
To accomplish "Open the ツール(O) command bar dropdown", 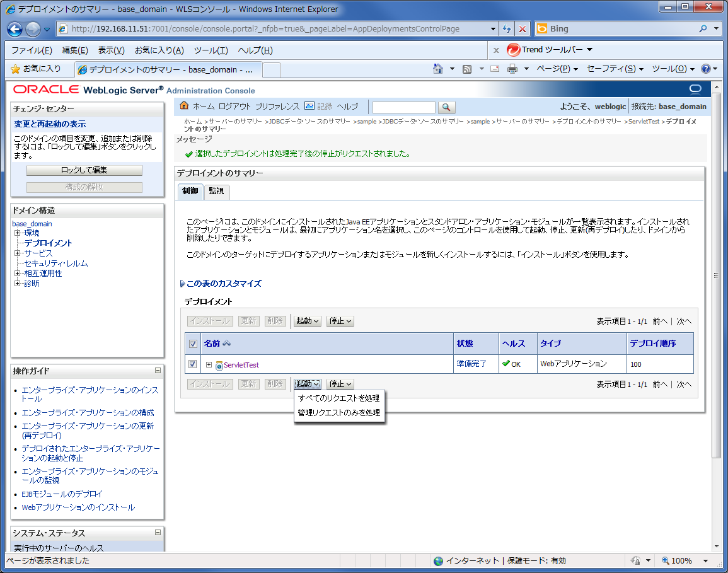I will pyautogui.click(x=673, y=69).
